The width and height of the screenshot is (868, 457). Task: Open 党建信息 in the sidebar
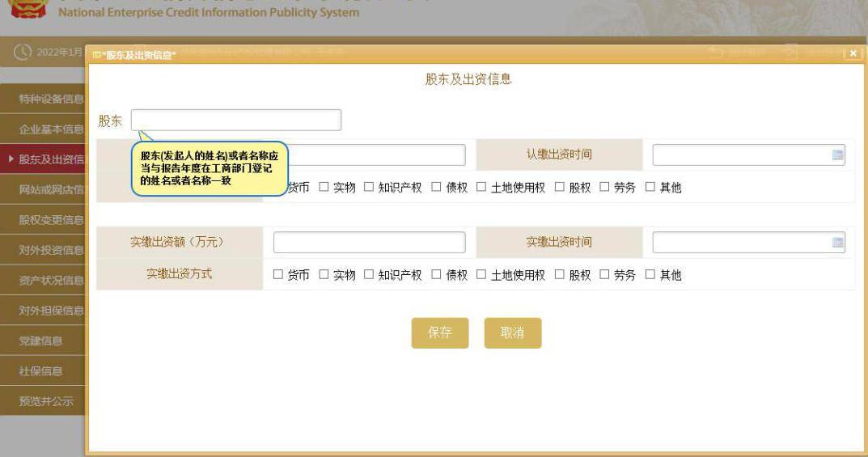(x=44, y=341)
